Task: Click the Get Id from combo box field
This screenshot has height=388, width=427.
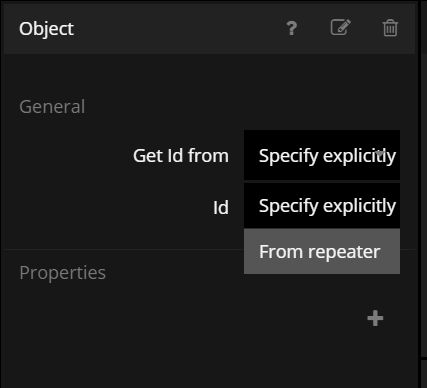Action: [322, 155]
